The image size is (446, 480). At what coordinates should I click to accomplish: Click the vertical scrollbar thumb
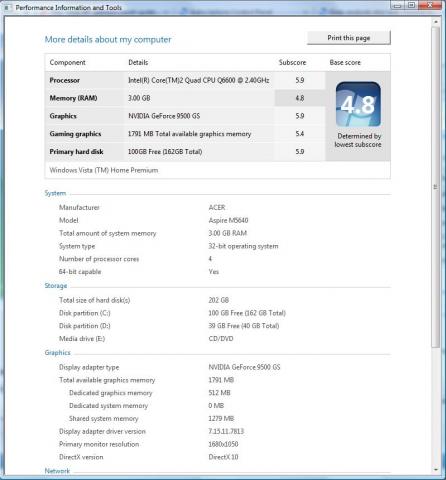click(436, 187)
